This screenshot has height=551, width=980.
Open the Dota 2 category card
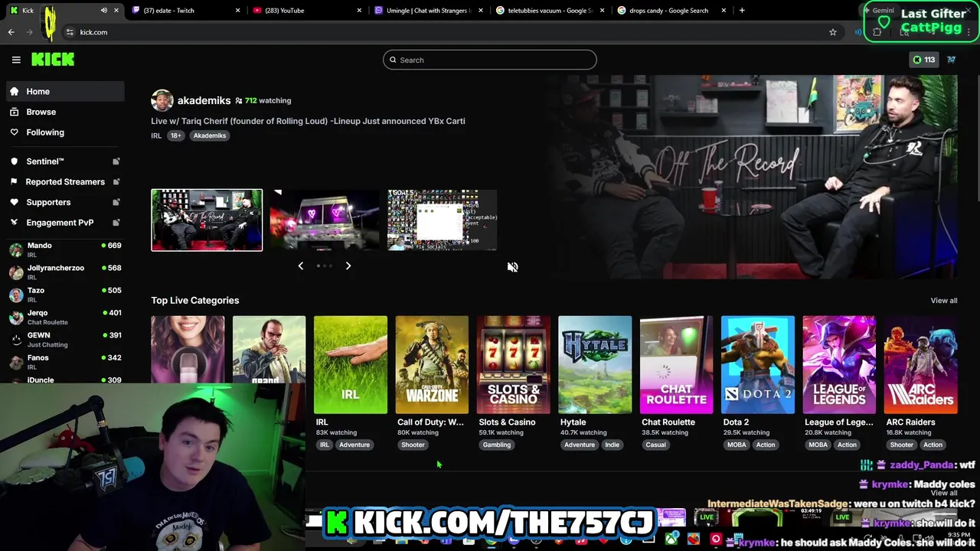pos(758,365)
